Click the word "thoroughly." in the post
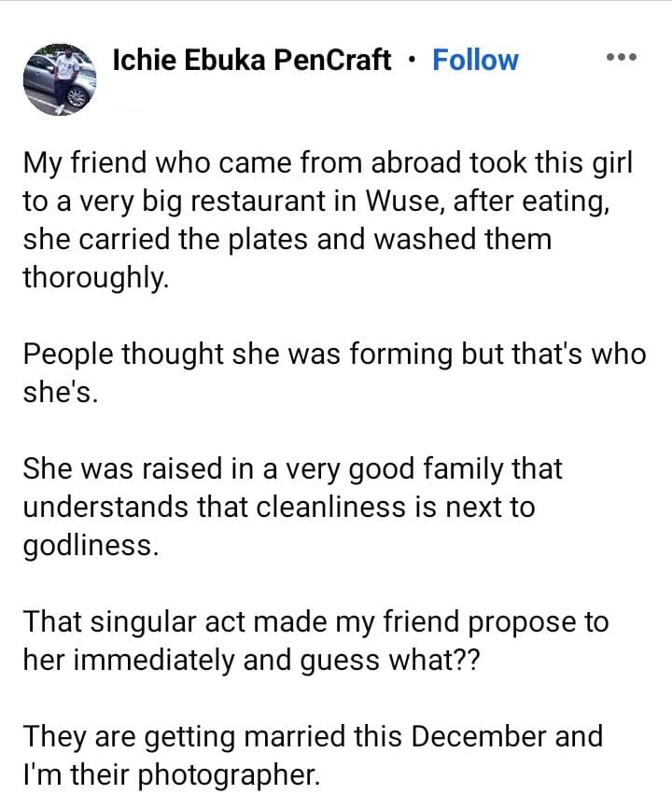This screenshot has width=672, height=808. [x=96, y=278]
